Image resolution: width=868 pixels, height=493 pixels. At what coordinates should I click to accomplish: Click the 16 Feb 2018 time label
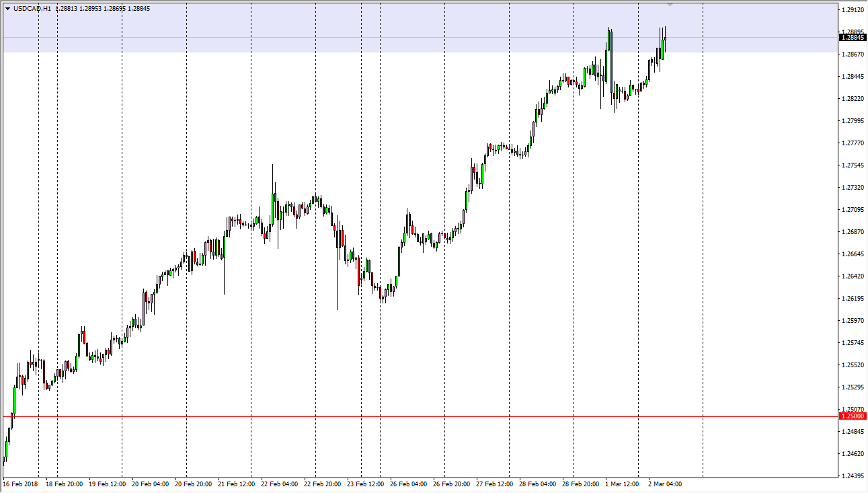19,484
